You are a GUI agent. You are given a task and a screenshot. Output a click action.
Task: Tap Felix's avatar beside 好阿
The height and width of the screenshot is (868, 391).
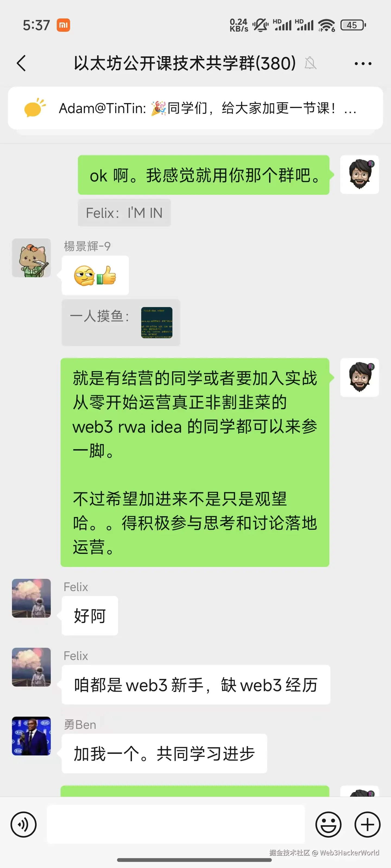31,598
